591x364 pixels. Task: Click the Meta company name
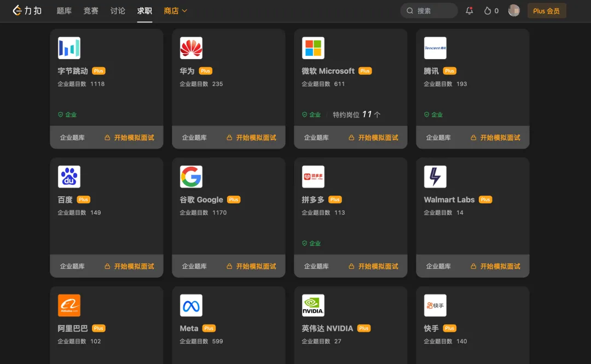(x=189, y=328)
